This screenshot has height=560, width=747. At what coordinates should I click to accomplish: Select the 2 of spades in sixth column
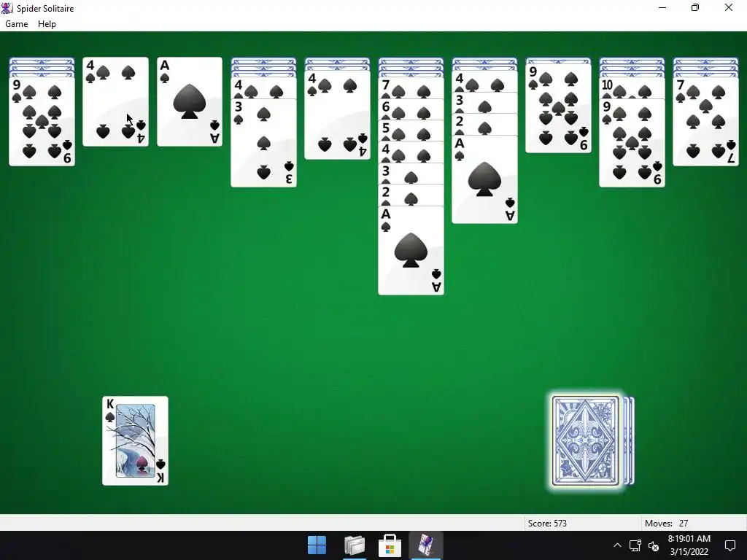click(411, 195)
